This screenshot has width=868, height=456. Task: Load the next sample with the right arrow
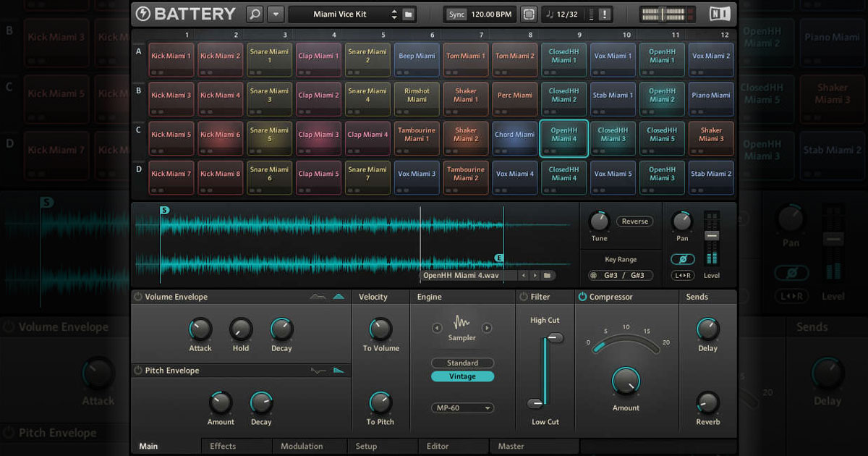[535, 275]
